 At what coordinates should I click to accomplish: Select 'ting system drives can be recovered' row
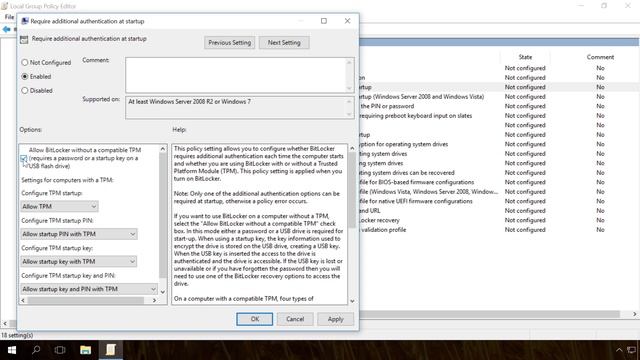[x=499, y=173]
